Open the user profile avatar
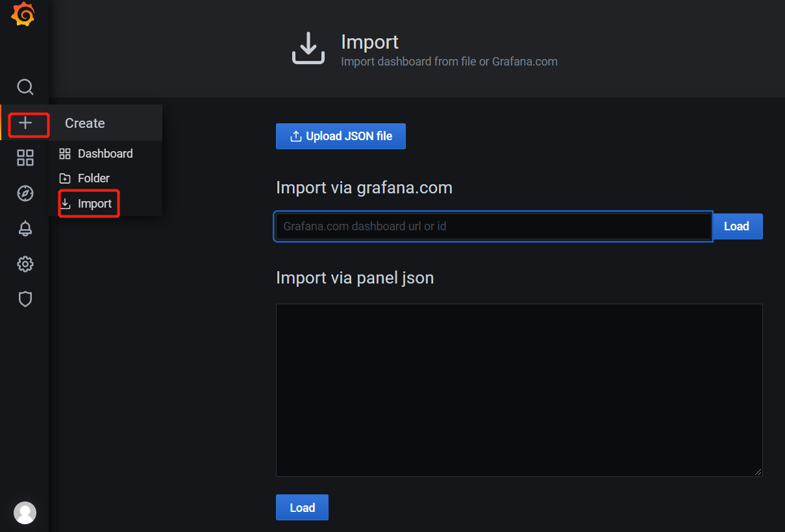The image size is (785, 532). (x=25, y=513)
